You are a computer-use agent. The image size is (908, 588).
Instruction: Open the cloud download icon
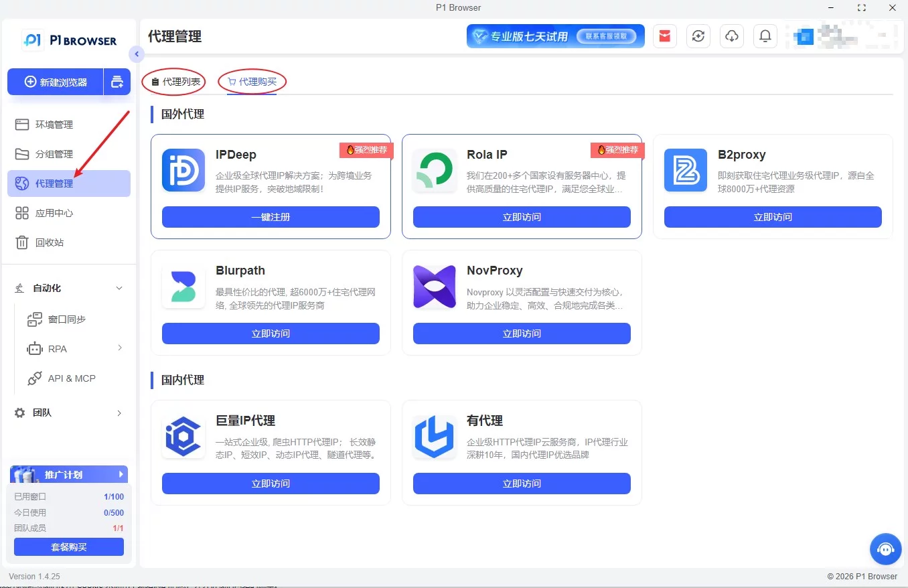point(732,36)
